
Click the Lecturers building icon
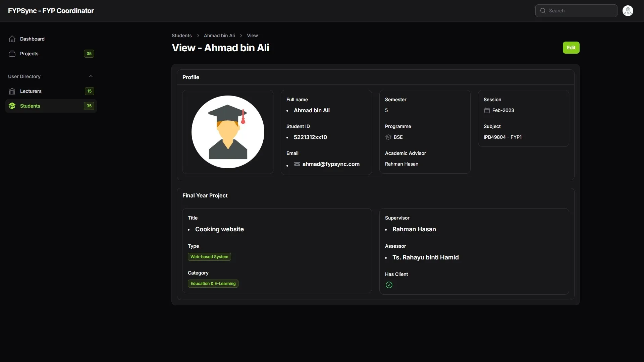pyautogui.click(x=12, y=91)
